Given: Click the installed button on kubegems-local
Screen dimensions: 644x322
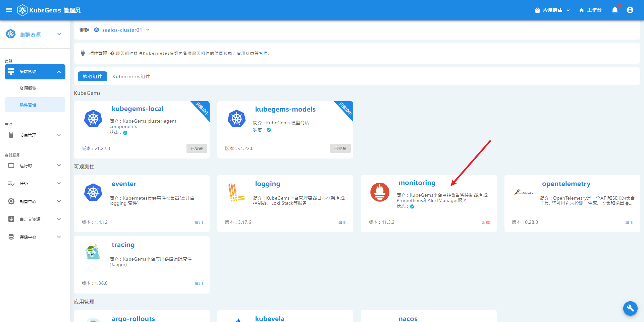Looking at the screenshot, I should point(197,148).
